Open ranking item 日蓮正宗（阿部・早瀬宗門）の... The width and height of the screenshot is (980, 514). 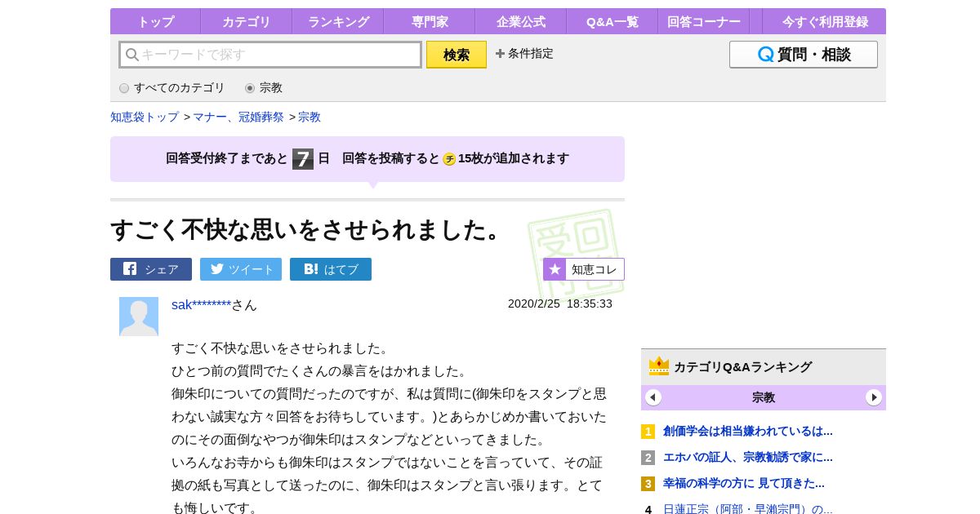coord(748,509)
